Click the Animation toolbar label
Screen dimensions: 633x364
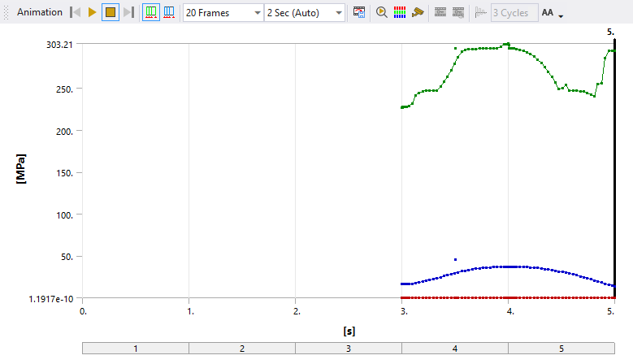[x=40, y=12]
